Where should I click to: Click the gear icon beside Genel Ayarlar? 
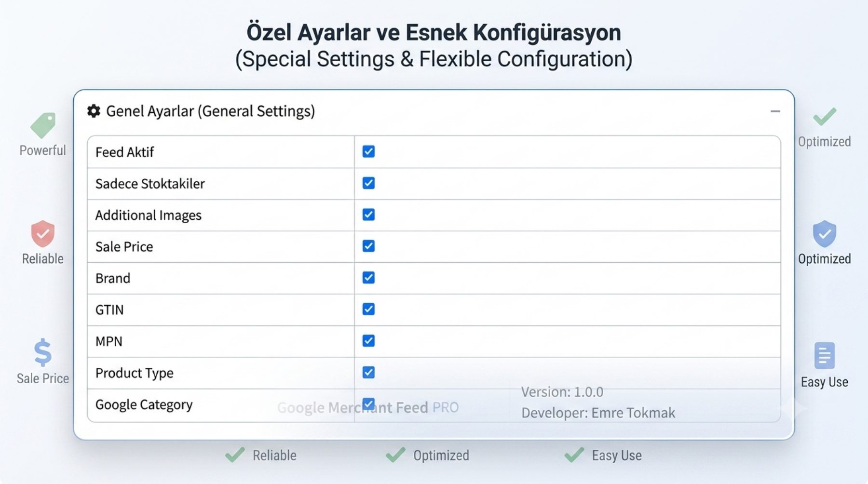coord(94,111)
